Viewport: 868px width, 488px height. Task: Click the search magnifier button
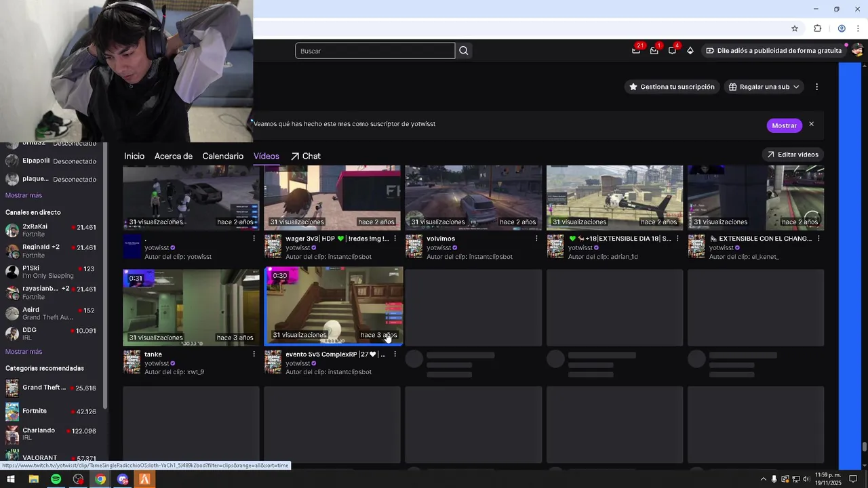pyautogui.click(x=464, y=51)
